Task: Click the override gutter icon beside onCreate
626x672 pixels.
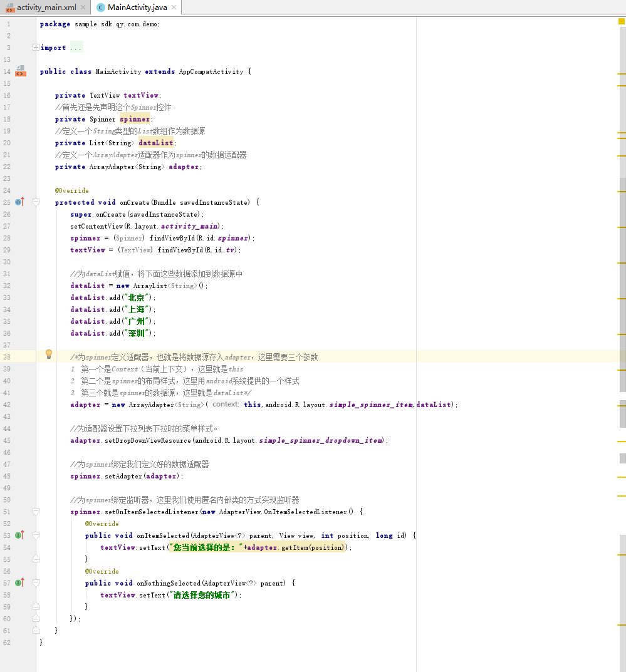Action: point(19,202)
